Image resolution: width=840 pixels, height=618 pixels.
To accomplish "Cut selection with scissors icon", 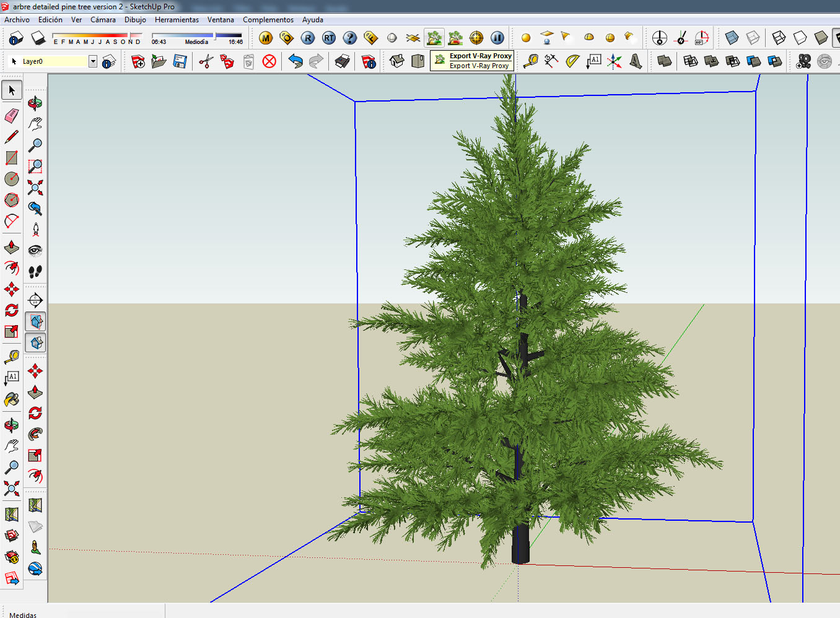I will click(206, 61).
